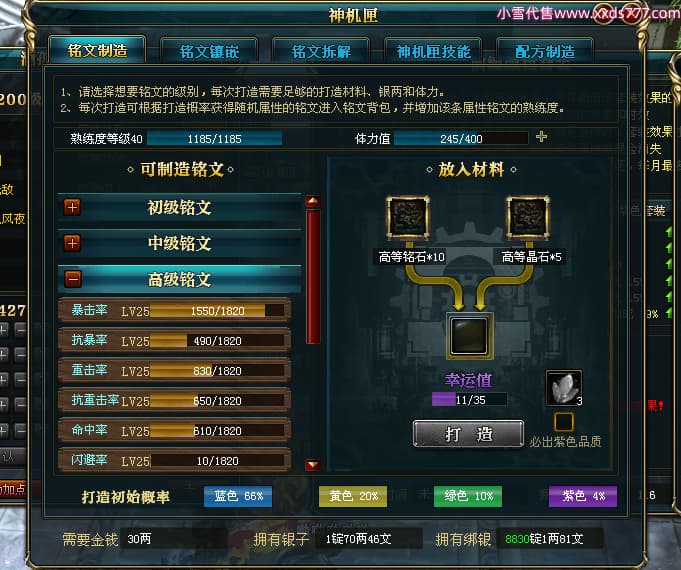Expand the 中级铭文 category

tap(73, 243)
